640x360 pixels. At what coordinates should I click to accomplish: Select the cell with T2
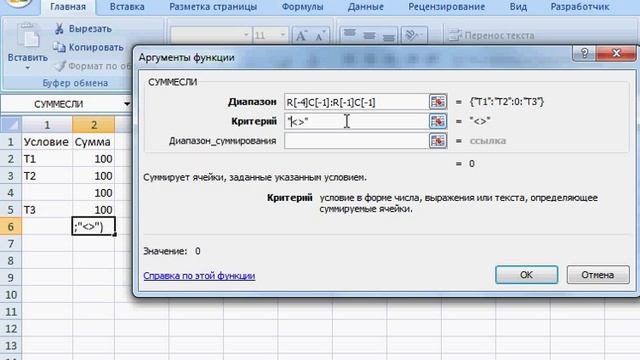pyautogui.click(x=47, y=176)
